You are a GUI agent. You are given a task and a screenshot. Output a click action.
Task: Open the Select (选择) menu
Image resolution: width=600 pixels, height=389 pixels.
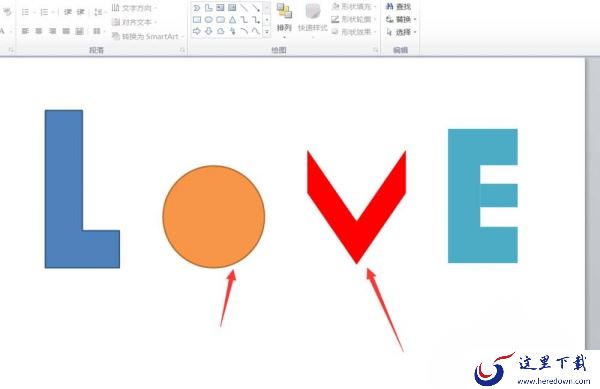[x=401, y=32]
